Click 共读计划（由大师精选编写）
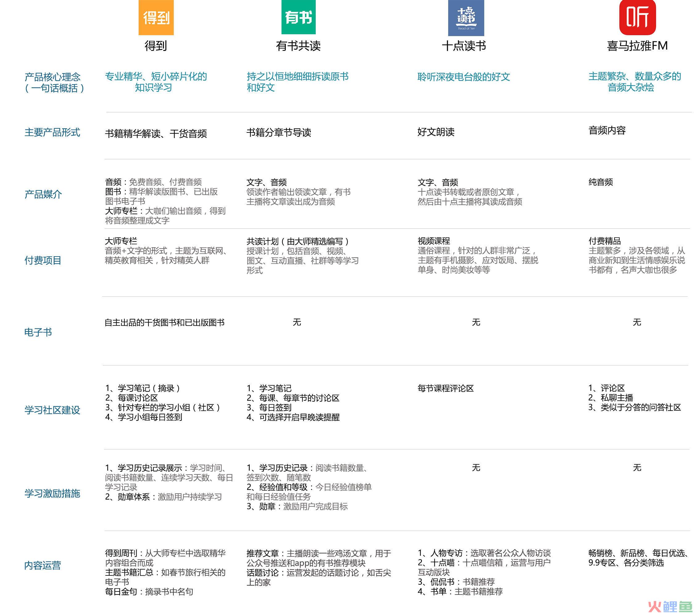700x614 pixels. click(298, 241)
